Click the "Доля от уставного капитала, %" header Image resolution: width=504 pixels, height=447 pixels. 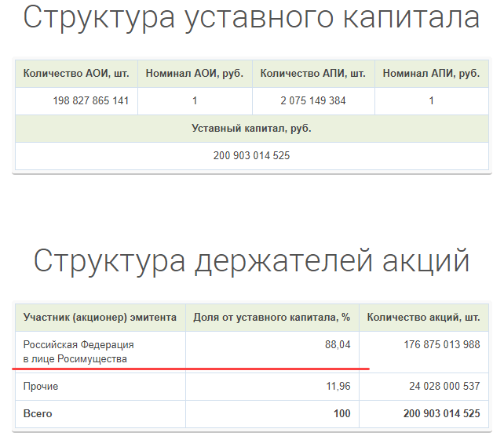tap(272, 318)
